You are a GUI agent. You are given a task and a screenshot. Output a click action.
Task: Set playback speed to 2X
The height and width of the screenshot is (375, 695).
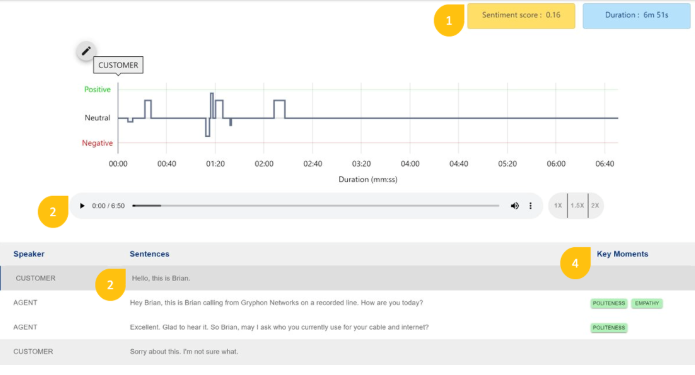coord(595,206)
